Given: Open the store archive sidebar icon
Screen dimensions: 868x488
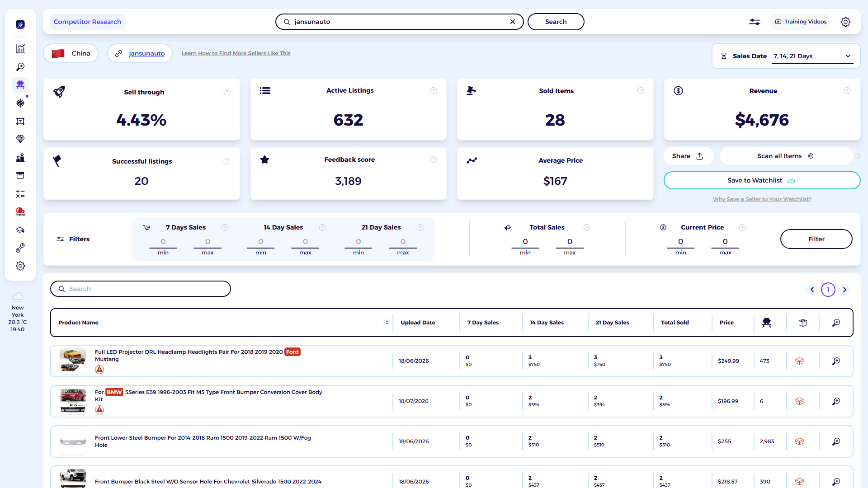Looking at the screenshot, I should [x=20, y=175].
